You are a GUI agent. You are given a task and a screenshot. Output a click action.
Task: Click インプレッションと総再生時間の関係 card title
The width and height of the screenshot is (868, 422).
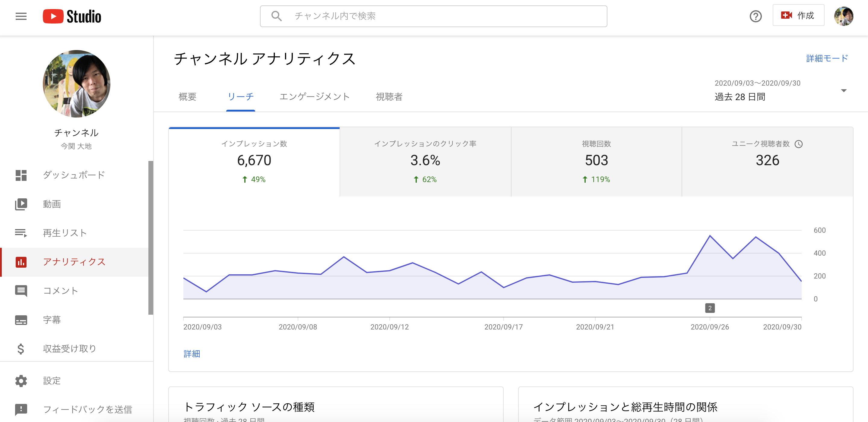coord(626,407)
